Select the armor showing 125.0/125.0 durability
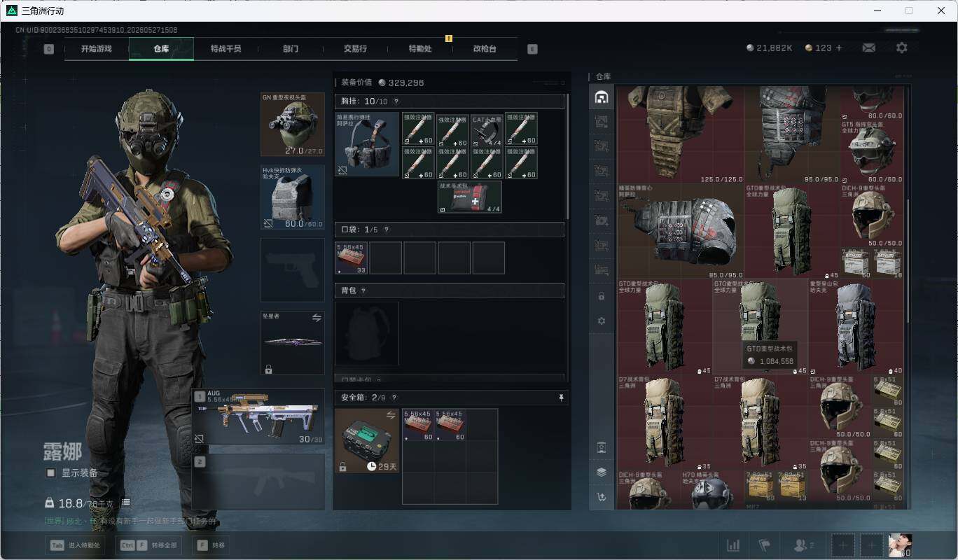Image resolution: width=958 pixels, height=560 pixels. click(x=681, y=134)
